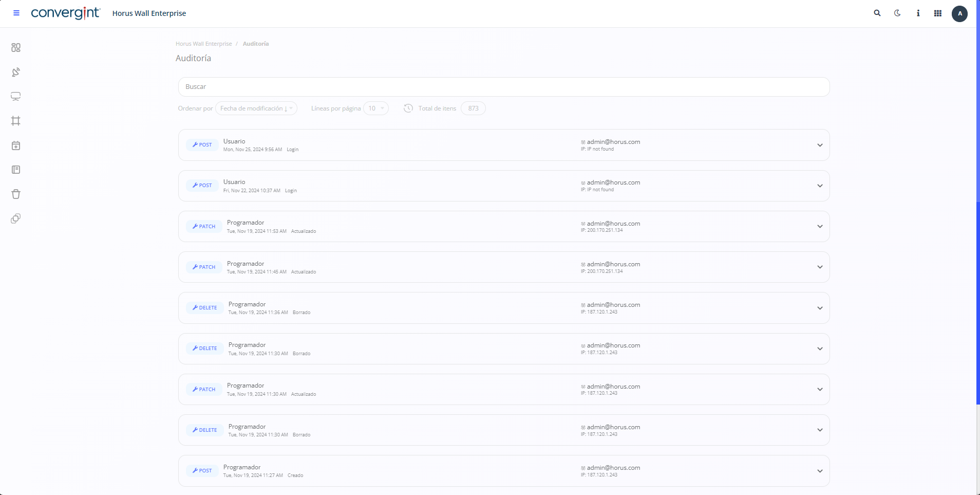The width and height of the screenshot is (980, 495).
Task: Click the satellite dish sidebar icon
Action: 16,72
